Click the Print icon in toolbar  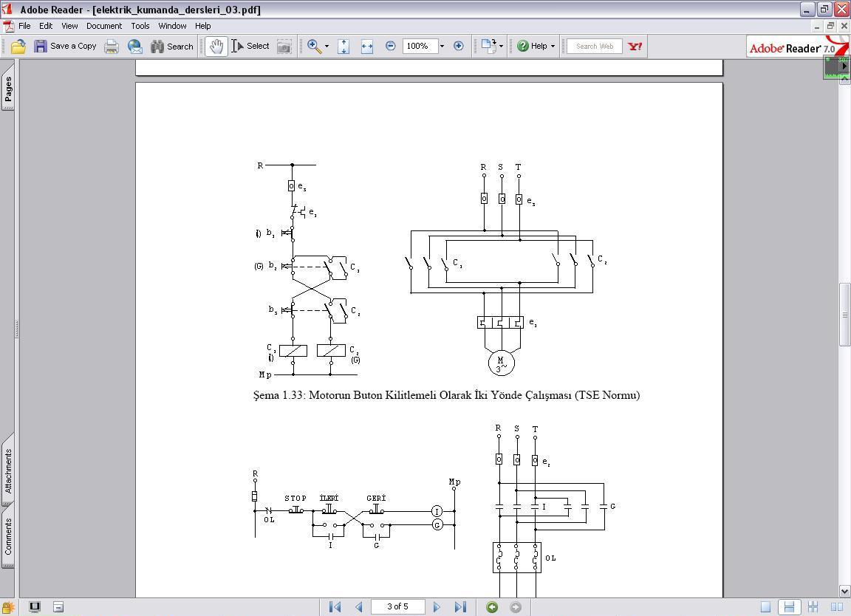pos(112,46)
